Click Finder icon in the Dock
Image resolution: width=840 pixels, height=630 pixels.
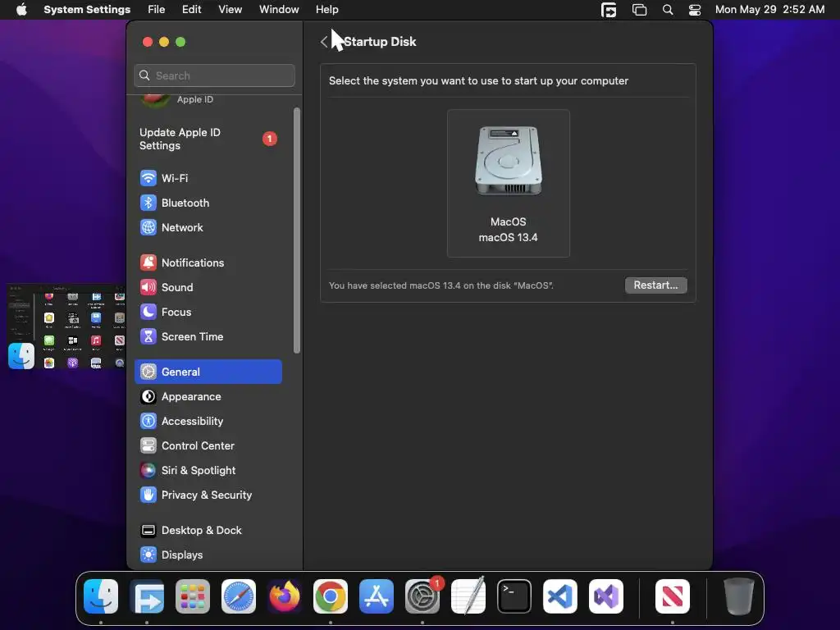pos(101,596)
